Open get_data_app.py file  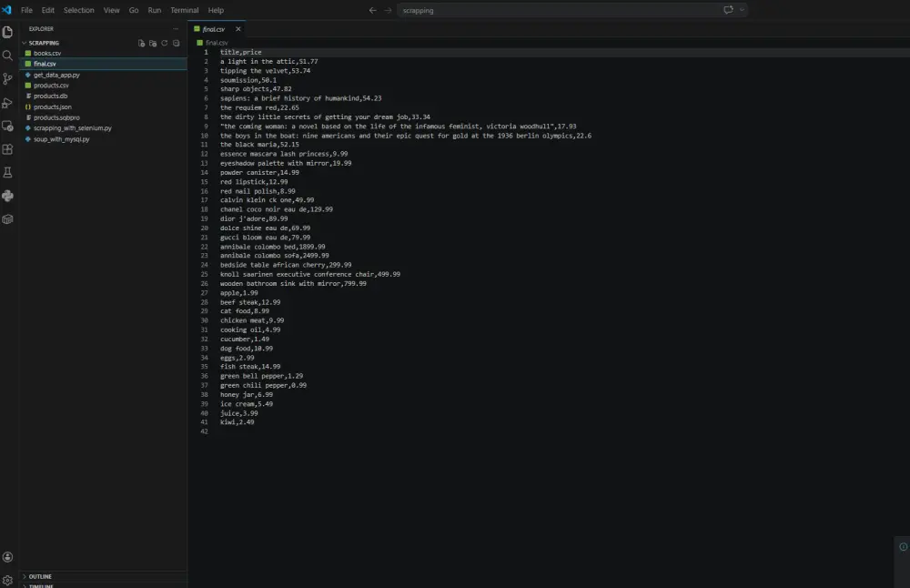point(56,75)
